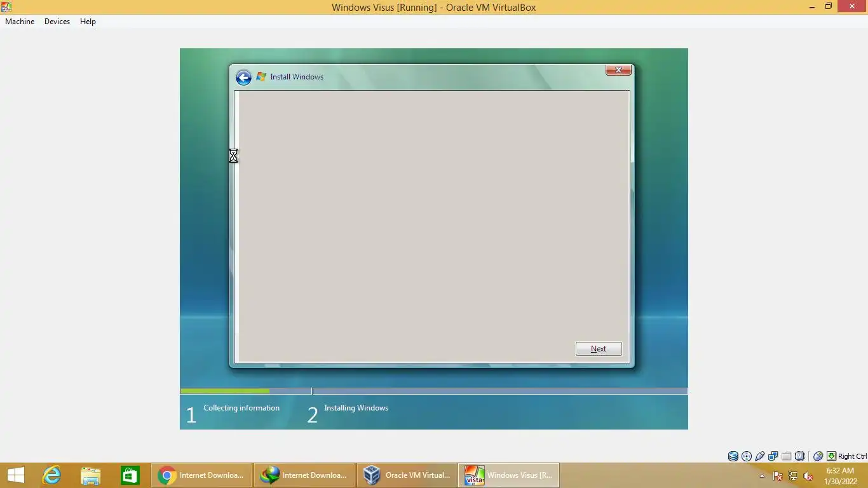868x488 pixels.
Task: Click the green setup progress bar
Action: [x=225, y=391]
